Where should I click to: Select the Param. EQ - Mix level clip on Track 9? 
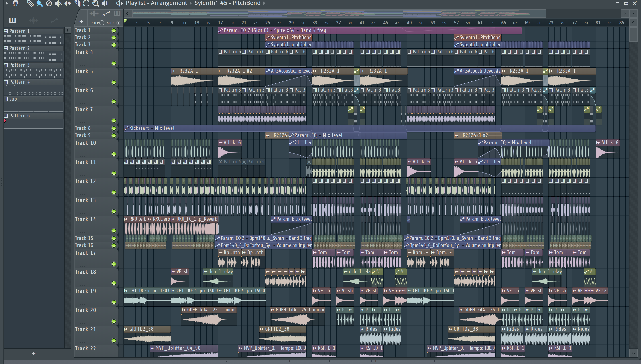click(347, 135)
